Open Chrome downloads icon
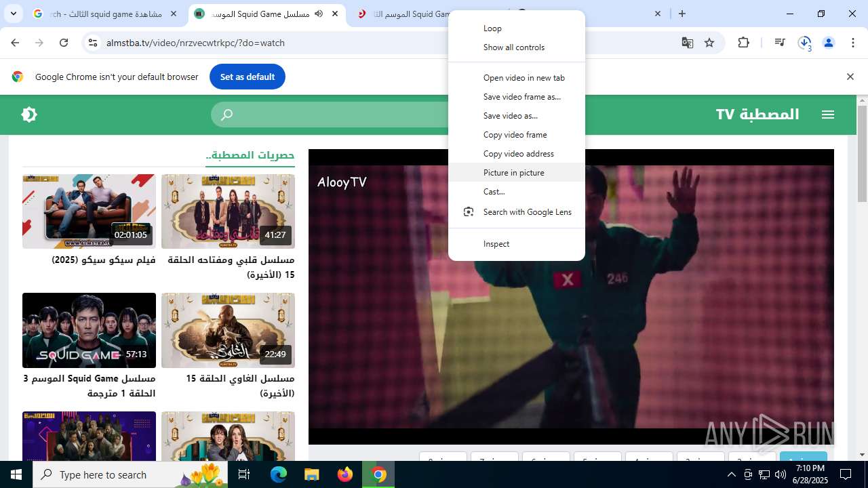The height and width of the screenshot is (488, 868). click(805, 43)
